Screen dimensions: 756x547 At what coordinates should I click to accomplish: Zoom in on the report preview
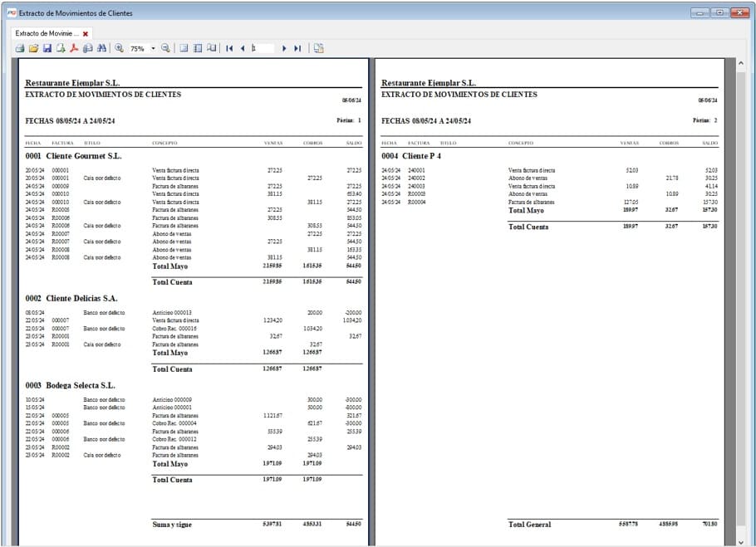[119, 48]
